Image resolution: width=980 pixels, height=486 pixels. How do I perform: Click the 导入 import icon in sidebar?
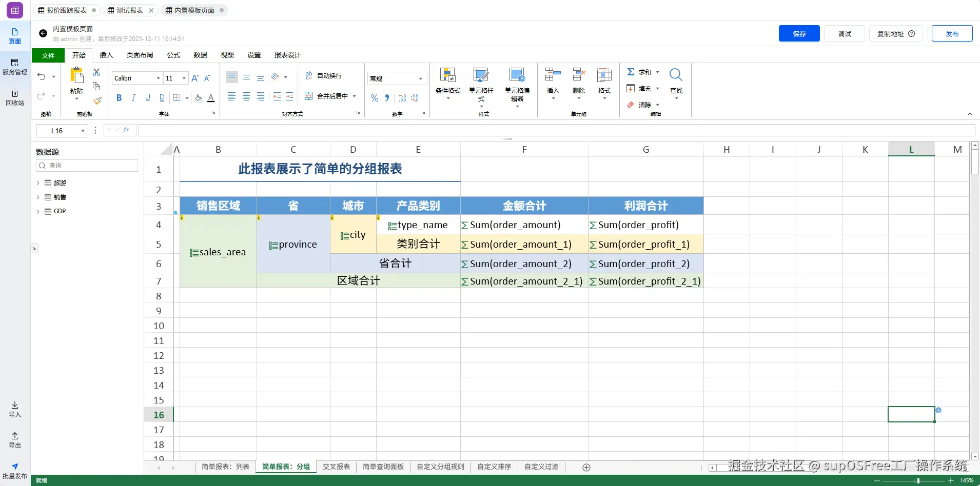click(15, 405)
